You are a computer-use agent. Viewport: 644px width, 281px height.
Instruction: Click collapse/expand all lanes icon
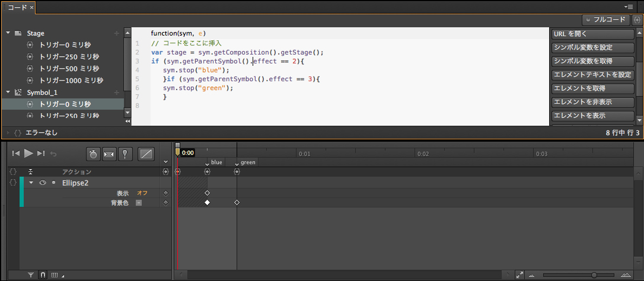coord(30,172)
